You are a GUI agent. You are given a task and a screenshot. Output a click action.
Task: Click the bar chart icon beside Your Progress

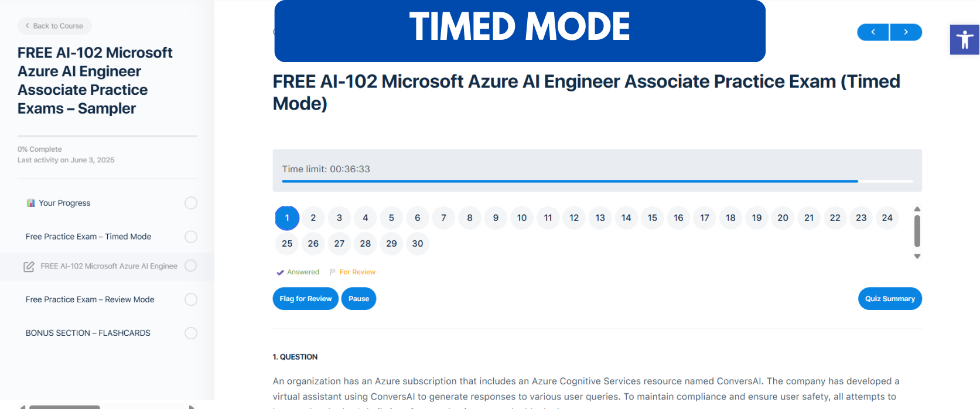click(31, 203)
